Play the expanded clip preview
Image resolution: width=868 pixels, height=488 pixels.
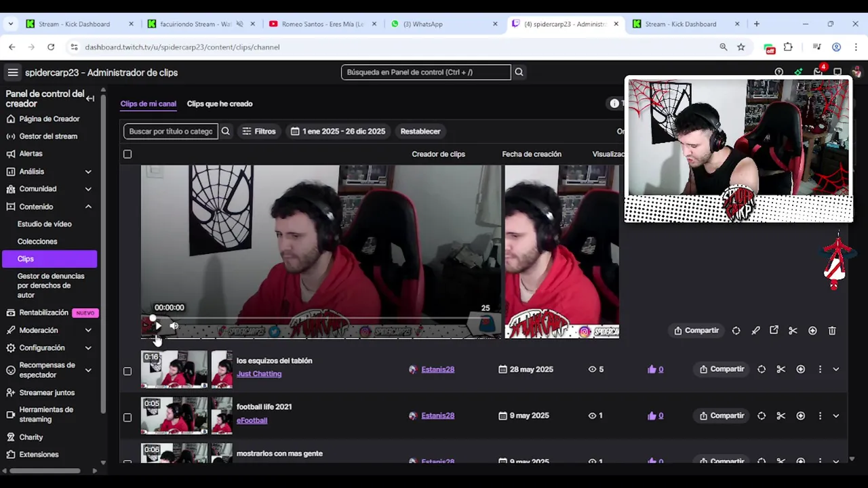[x=157, y=326]
